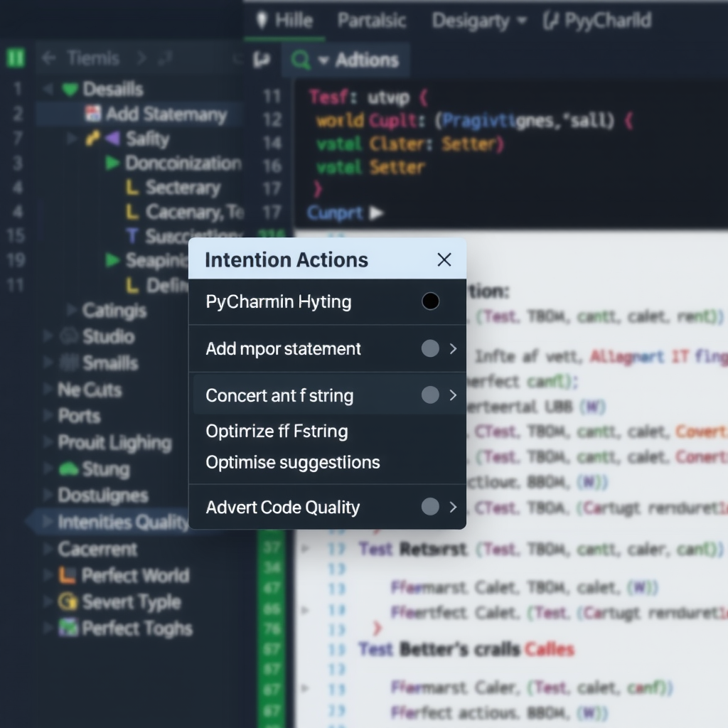Toggle the Add mpor statement option
This screenshot has height=728, width=728.
click(429, 348)
